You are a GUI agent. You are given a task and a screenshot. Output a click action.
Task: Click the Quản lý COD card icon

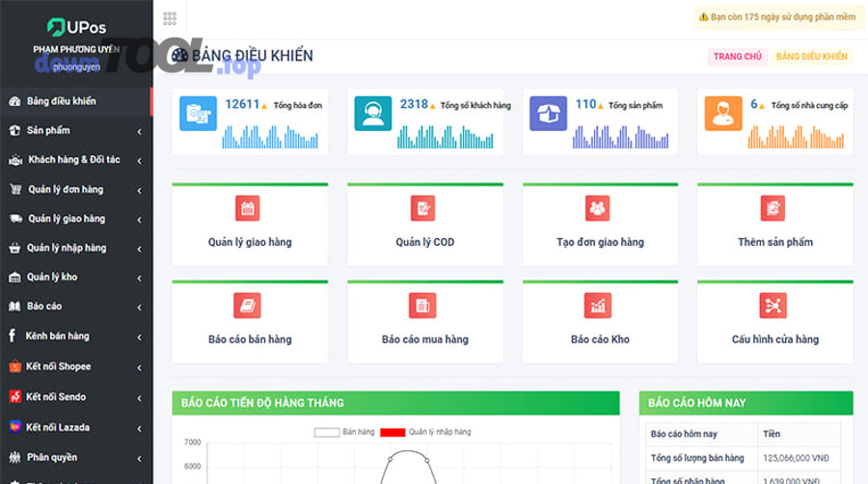tap(423, 208)
